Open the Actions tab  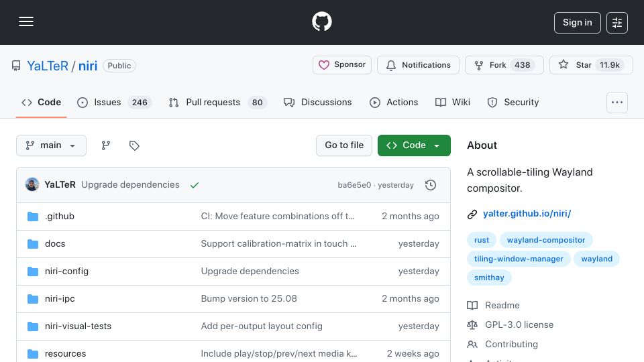pyautogui.click(x=394, y=102)
